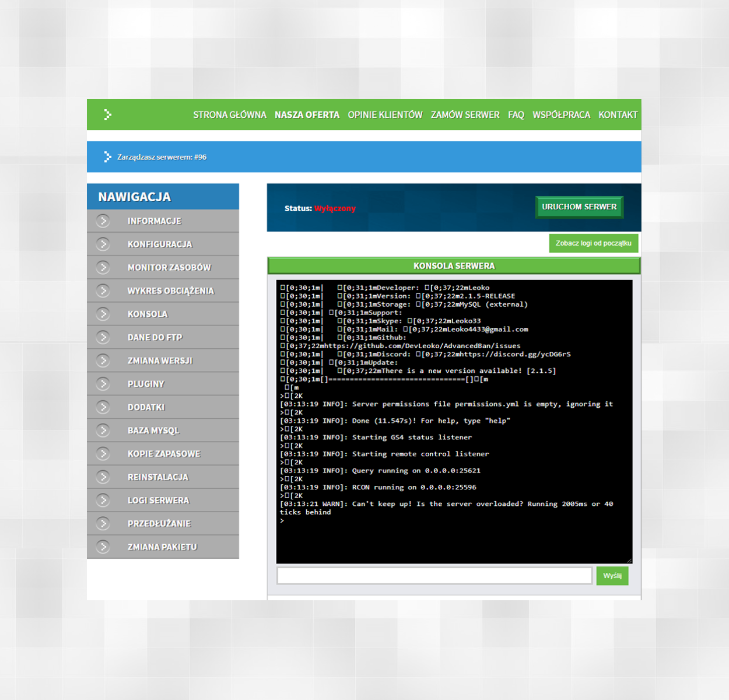Open the ZMIANA WERSJI option
The image size is (729, 700).
click(160, 360)
